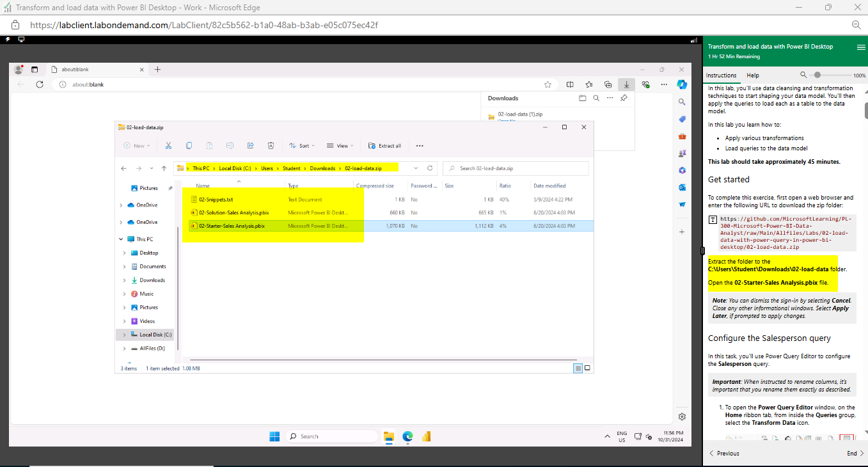Click the Share icon in File Explorer toolbar
Screen dimensions: 868x467
pyautogui.click(x=250, y=146)
